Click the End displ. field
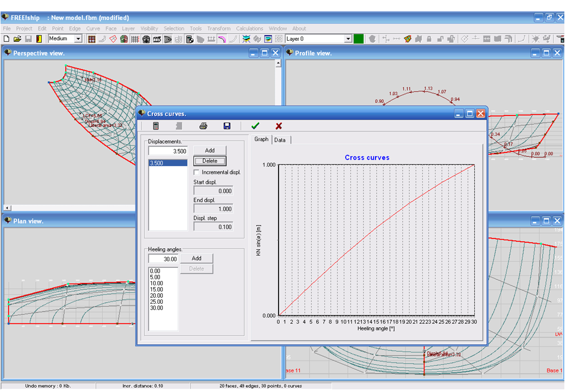This screenshot has width=566, height=392. 213,209
